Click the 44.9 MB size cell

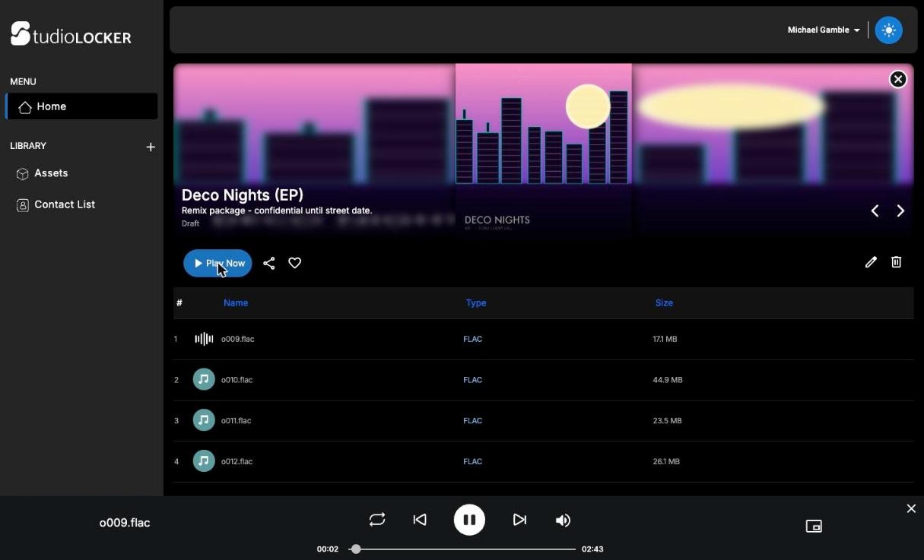pos(668,380)
